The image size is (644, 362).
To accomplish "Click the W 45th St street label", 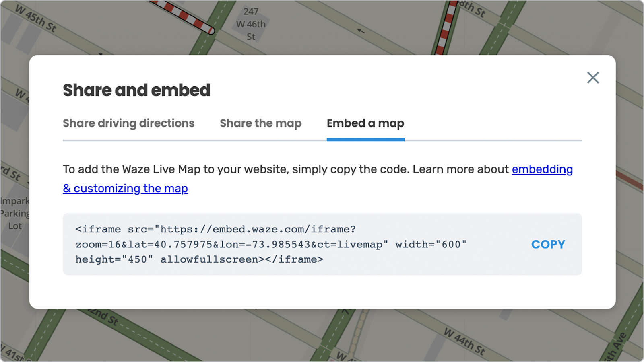I will [x=36, y=18].
